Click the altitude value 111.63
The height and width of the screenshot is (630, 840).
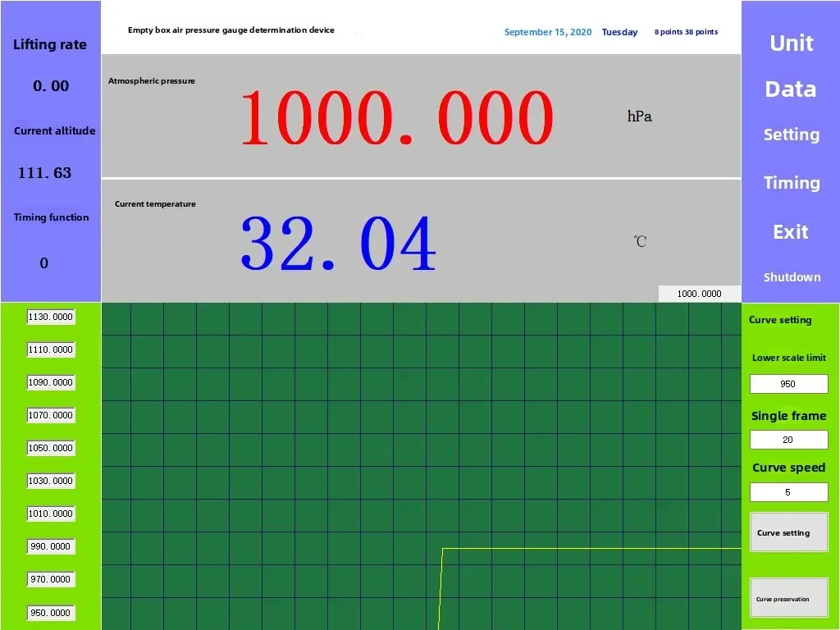pos(44,172)
